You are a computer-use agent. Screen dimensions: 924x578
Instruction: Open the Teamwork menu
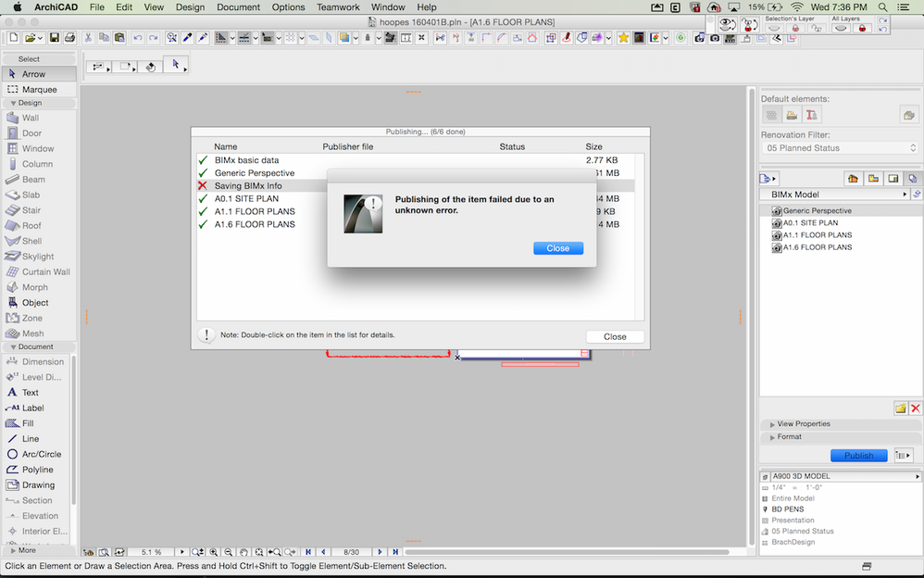pos(338,7)
